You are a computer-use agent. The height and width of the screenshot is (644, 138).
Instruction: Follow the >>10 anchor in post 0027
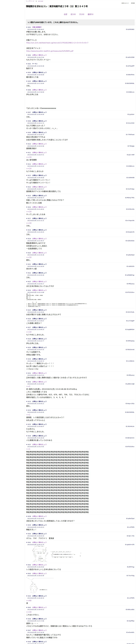29,332
